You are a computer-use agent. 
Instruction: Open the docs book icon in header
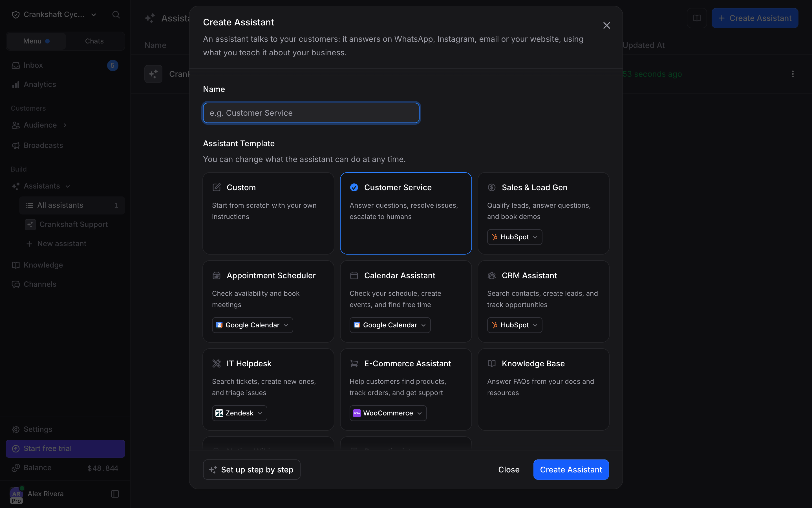697,18
